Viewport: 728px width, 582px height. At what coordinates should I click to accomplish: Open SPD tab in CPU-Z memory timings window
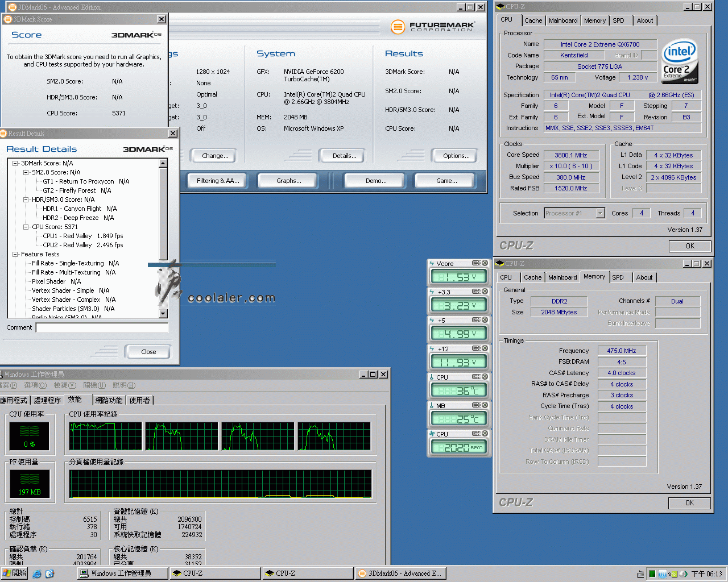[x=618, y=277]
